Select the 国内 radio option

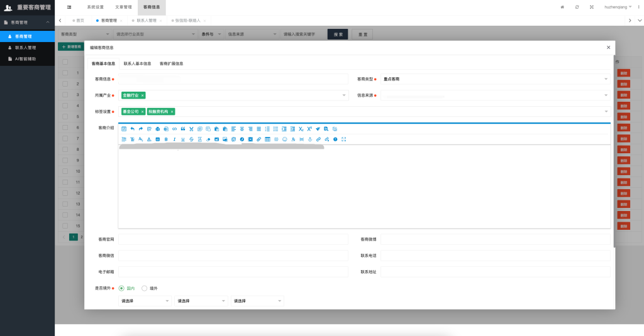pyautogui.click(x=121, y=288)
